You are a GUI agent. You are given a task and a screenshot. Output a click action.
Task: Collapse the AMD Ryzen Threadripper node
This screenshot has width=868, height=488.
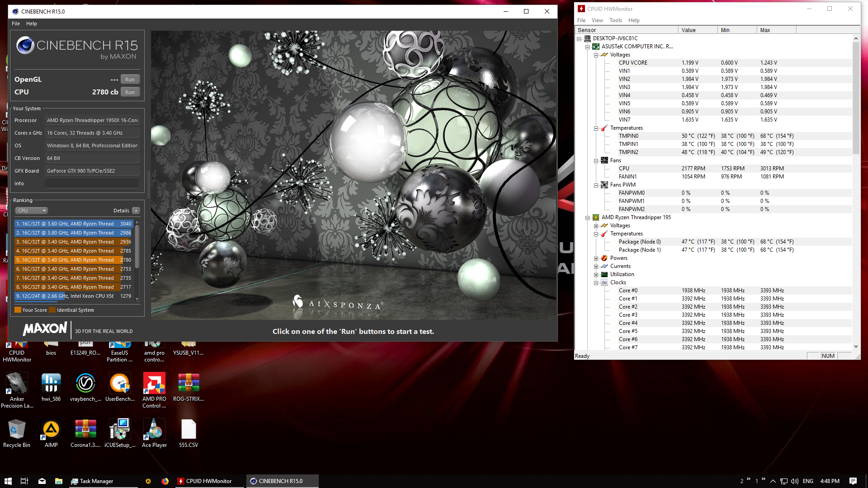click(588, 218)
